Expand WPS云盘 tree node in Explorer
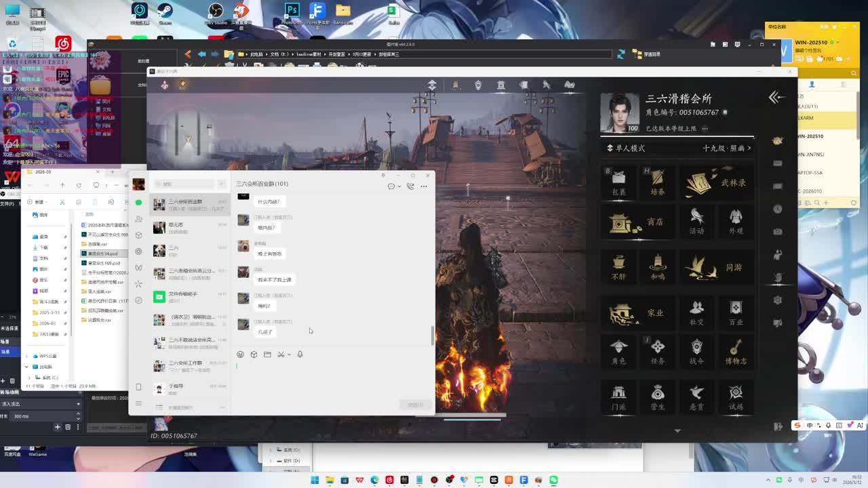 (x=27, y=356)
